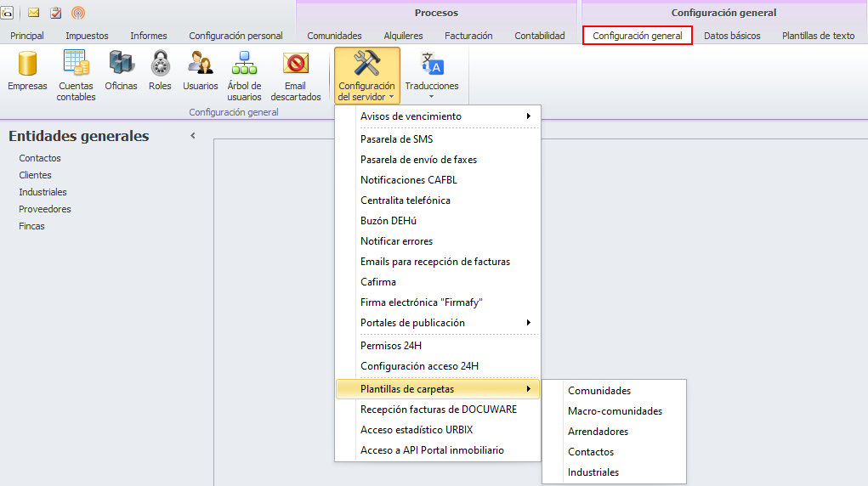Image resolution: width=868 pixels, height=486 pixels.
Task: Open Fincas in side panel
Action: pyautogui.click(x=31, y=226)
